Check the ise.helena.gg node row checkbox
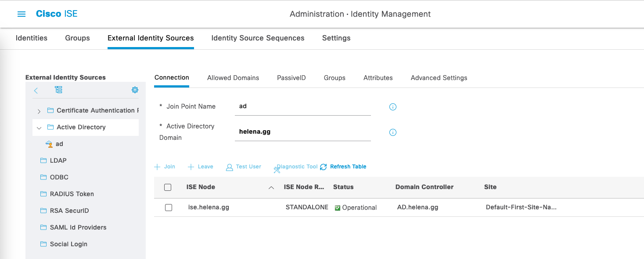 tap(169, 208)
